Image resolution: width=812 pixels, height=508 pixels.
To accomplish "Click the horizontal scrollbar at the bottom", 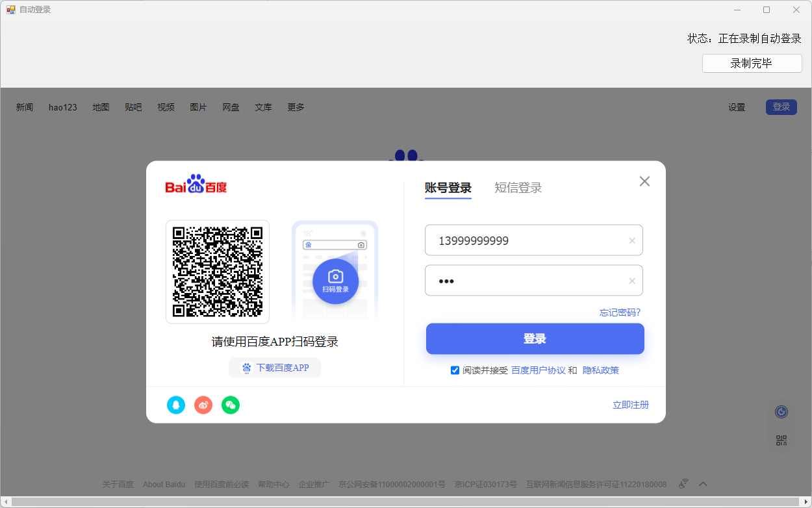I will (405, 502).
